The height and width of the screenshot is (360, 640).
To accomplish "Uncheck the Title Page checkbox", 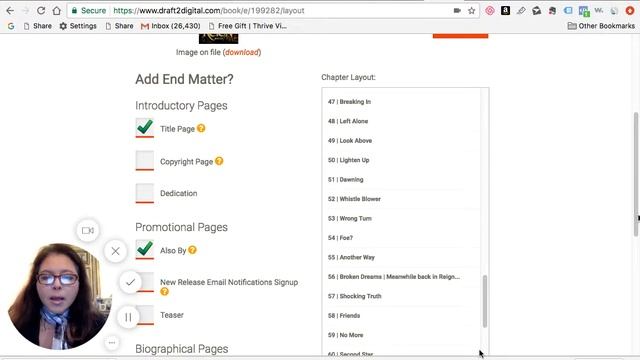I will coord(144,128).
